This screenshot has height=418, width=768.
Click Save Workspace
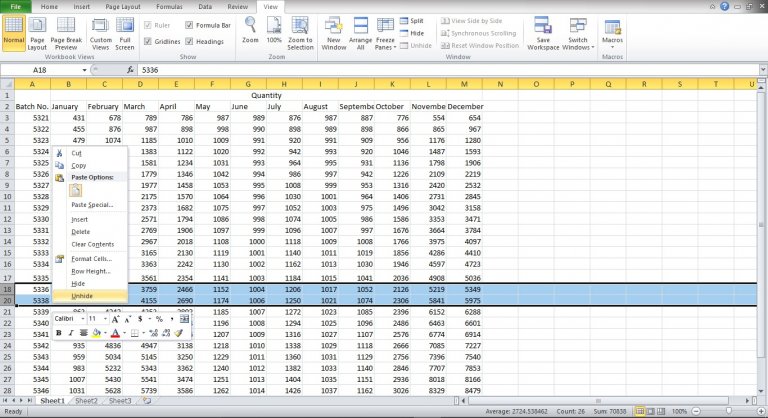pyautogui.click(x=543, y=33)
